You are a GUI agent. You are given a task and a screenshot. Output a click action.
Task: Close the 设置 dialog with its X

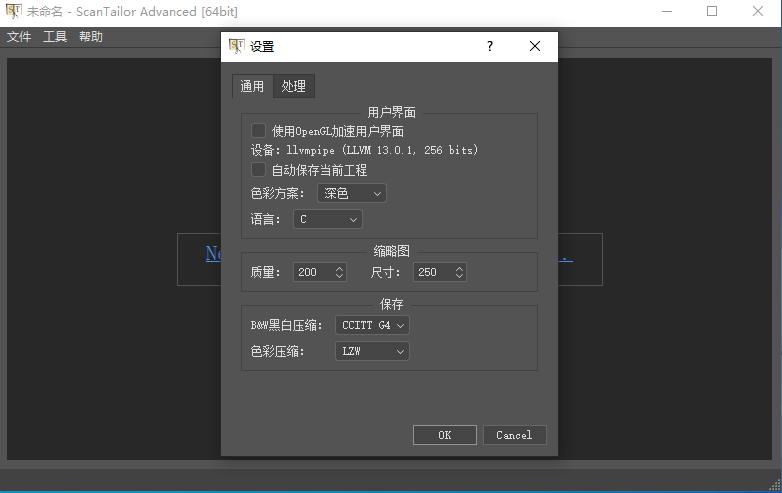(535, 46)
